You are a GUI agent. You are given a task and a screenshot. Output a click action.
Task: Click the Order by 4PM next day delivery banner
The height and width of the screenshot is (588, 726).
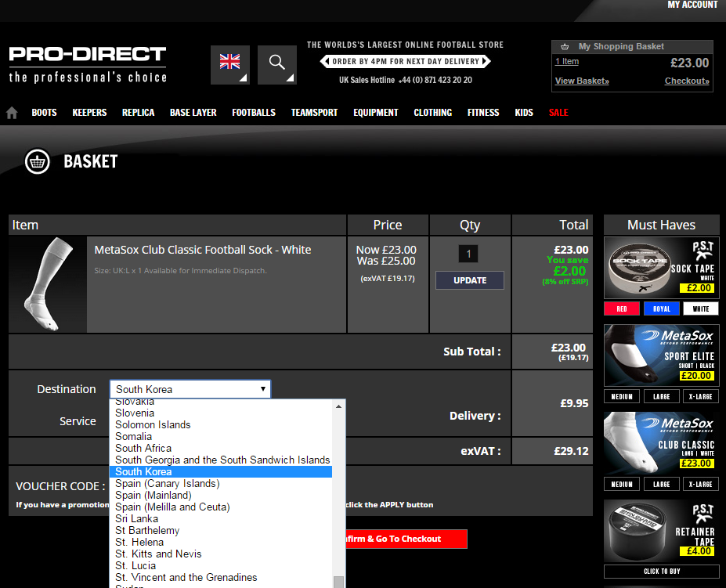[405, 62]
